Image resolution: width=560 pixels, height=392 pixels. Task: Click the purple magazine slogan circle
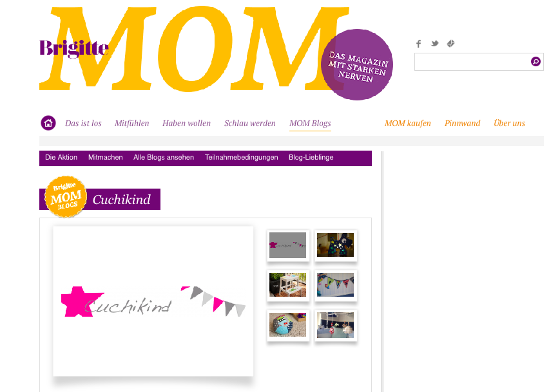point(357,64)
